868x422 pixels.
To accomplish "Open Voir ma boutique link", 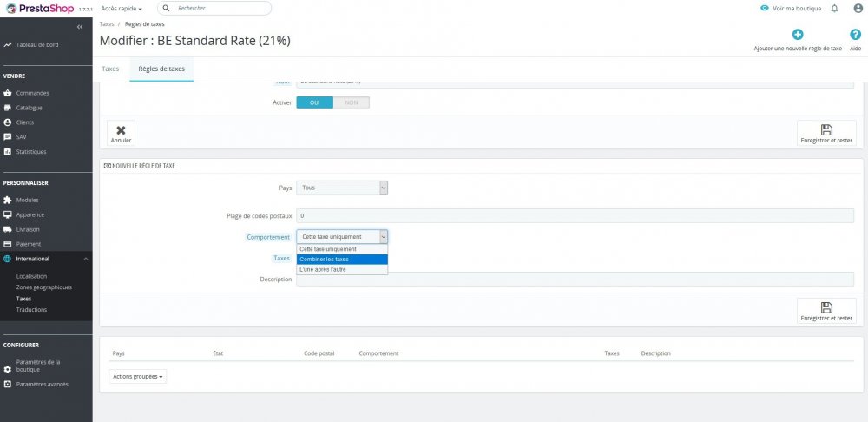I will point(797,9).
